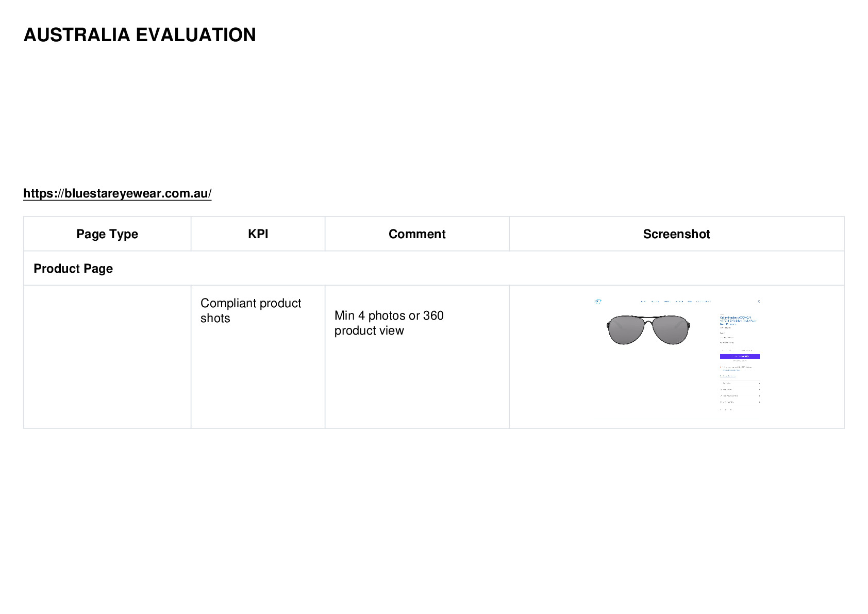Click the Blue Star logo in embedded screenshot
The width and height of the screenshot is (868, 614).
point(597,302)
